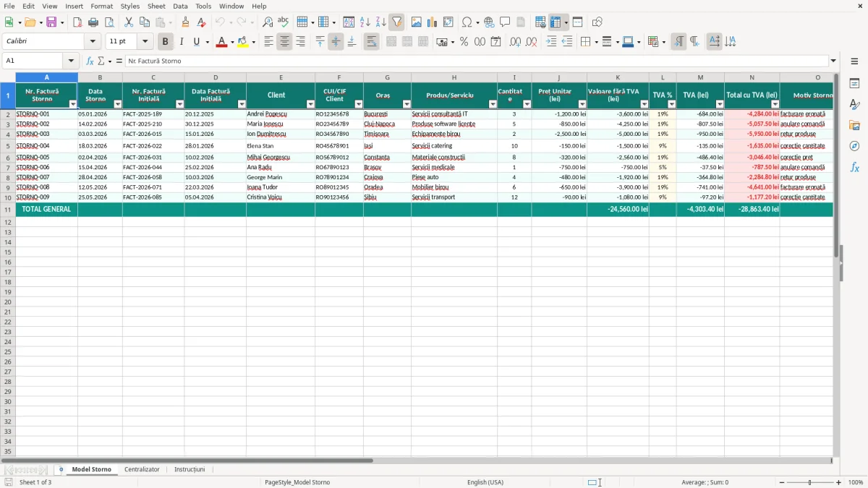Click Define Print Area icon
Screen dimensions: 868x488
click(540, 22)
